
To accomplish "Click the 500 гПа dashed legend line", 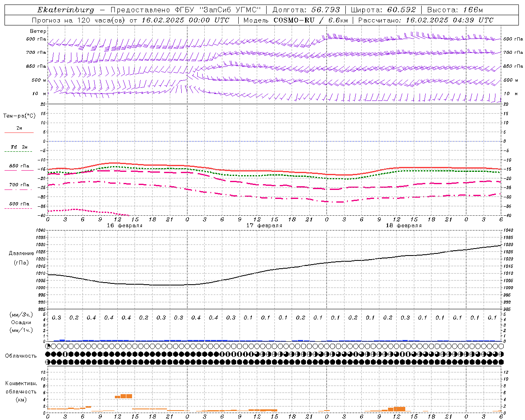I will click(18, 209).
